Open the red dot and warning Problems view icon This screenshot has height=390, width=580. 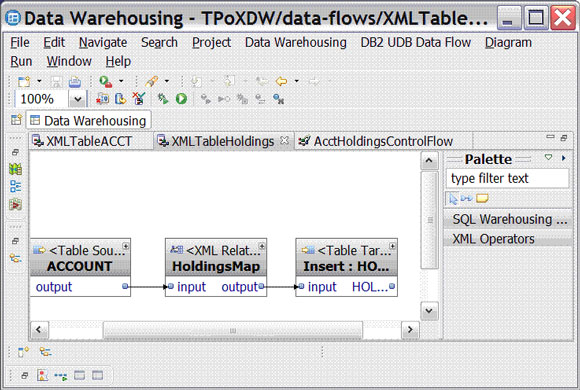click(43, 375)
